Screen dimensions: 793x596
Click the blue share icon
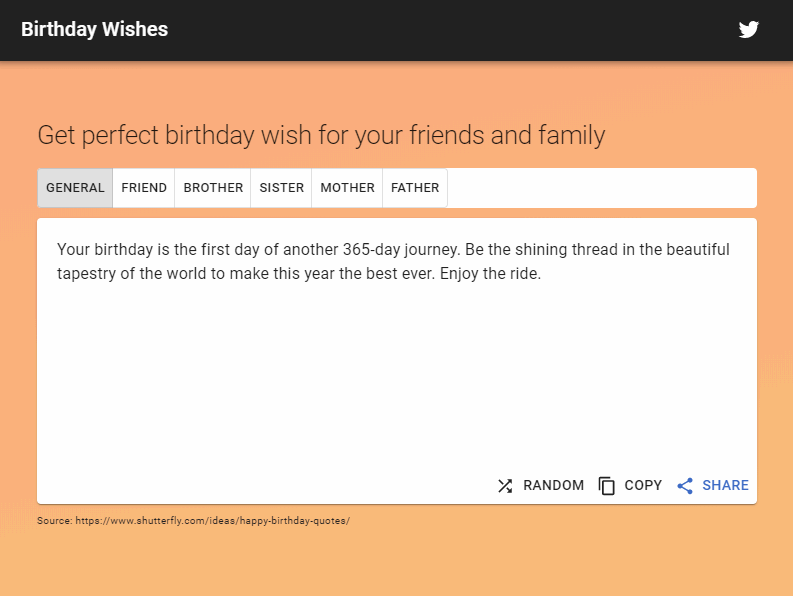coord(685,486)
